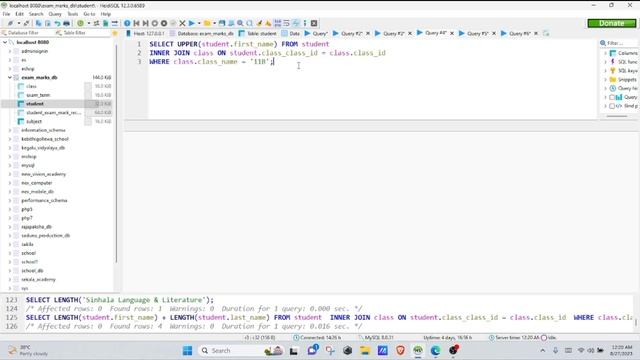Switch to the Host 127.0.0.1 tab
Viewport: 640px width, 360px height.
145,33
